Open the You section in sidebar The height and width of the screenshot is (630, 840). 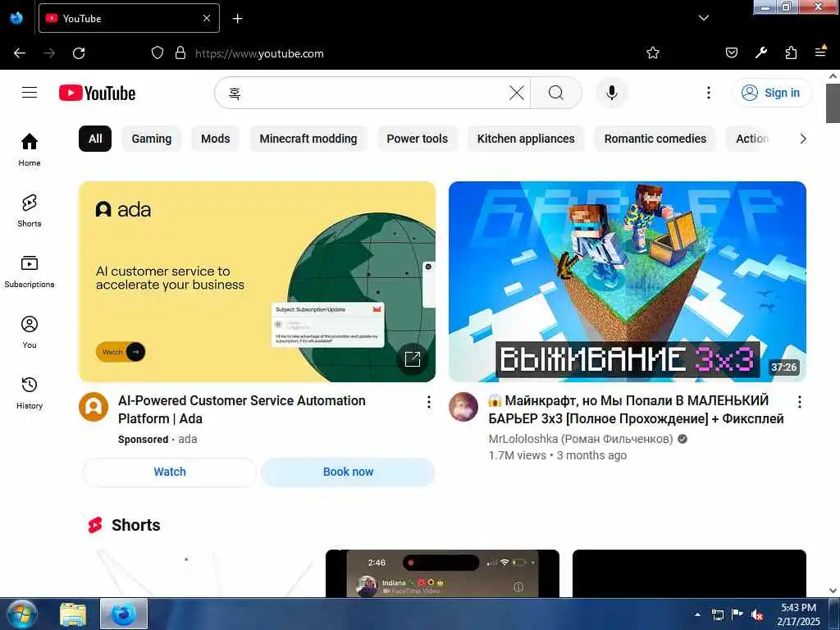click(30, 332)
